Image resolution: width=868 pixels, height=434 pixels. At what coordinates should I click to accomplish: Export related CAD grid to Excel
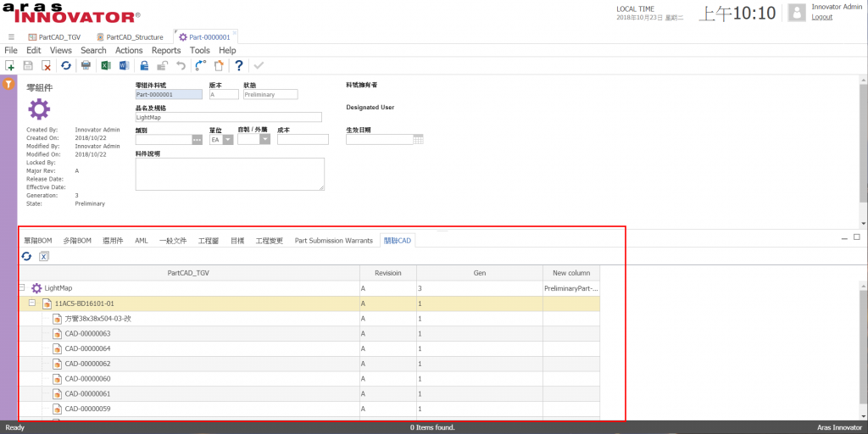point(44,256)
